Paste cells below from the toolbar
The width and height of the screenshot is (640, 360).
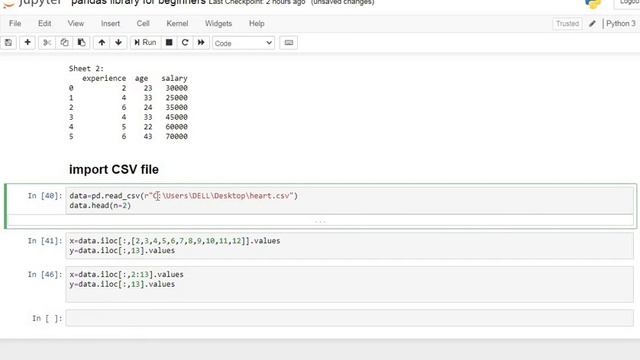(81, 42)
